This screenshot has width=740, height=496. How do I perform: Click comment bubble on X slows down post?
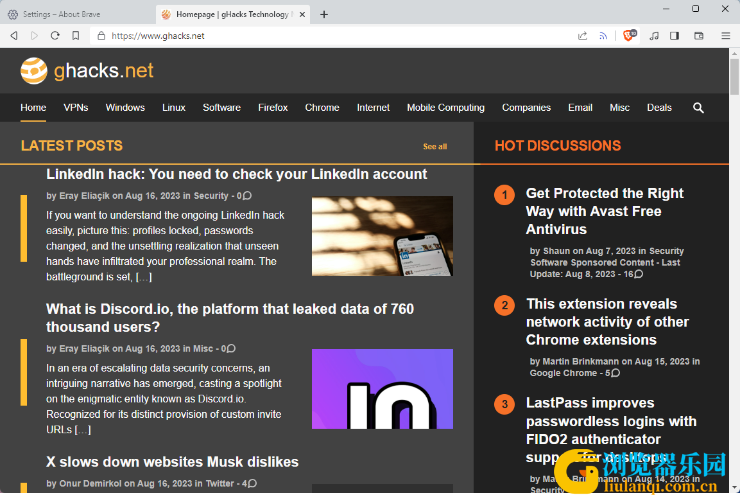click(252, 483)
